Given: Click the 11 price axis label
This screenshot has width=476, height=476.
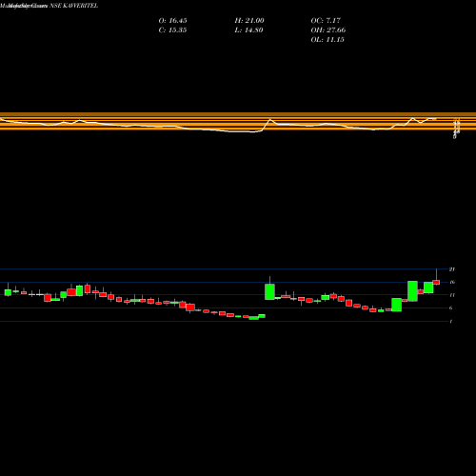Looking at the screenshot, I should (452, 295).
